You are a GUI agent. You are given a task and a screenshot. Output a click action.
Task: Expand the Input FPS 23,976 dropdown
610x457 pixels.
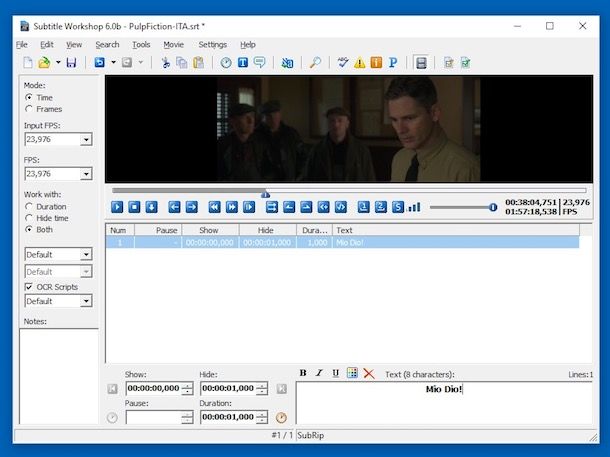point(86,139)
